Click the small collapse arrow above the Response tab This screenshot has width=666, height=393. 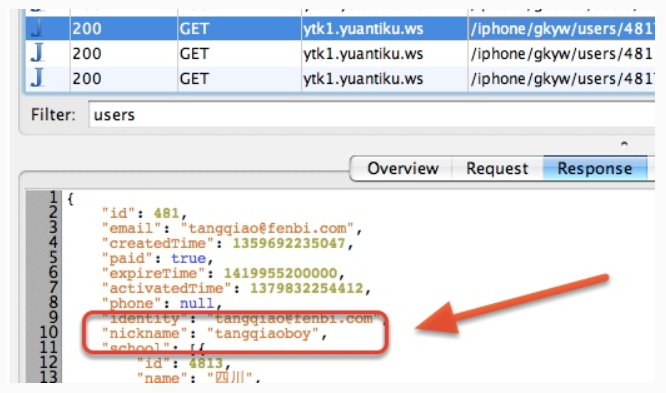tap(624, 144)
